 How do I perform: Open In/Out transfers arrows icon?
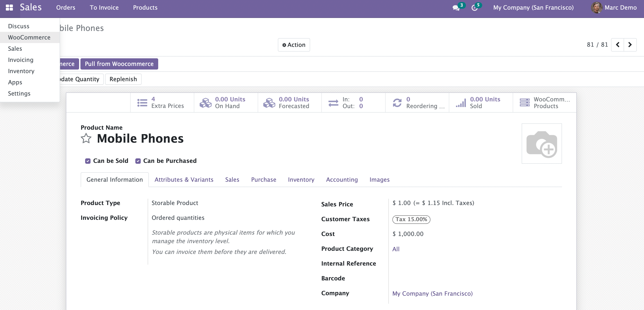click(333, 103)
